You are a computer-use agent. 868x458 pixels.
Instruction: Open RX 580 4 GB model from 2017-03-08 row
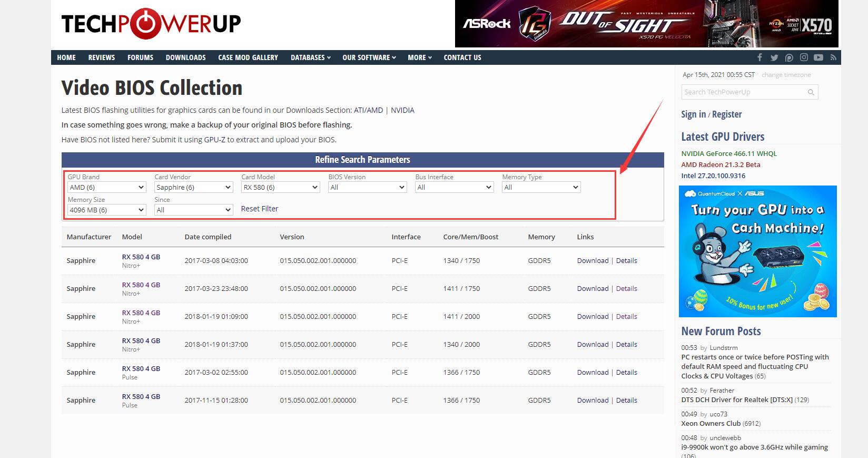pos(141,257)
